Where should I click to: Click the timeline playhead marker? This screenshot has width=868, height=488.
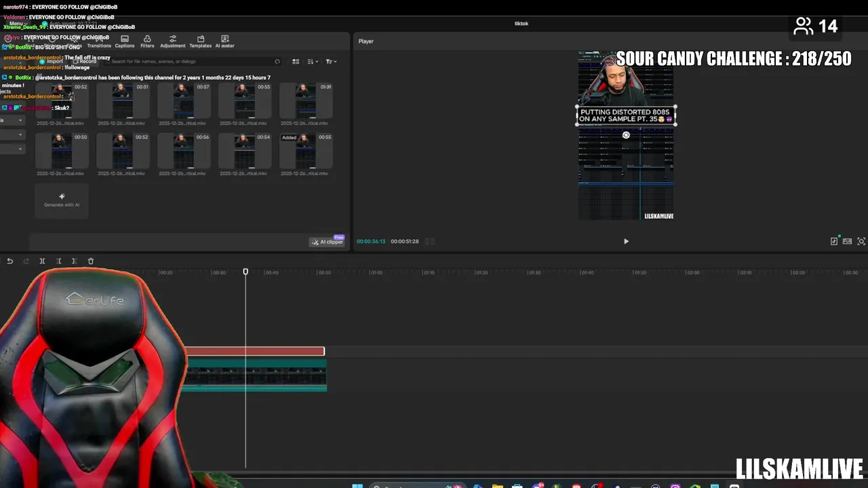245,272
